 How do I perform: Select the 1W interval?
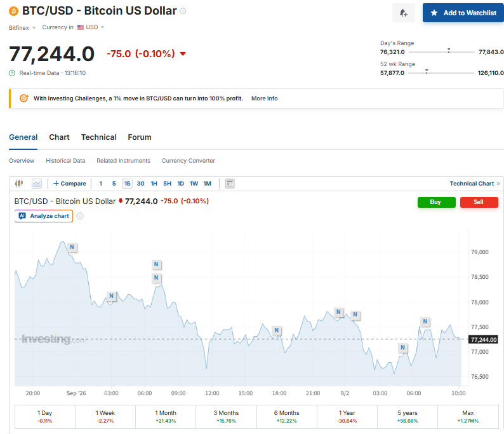[194, 184]
